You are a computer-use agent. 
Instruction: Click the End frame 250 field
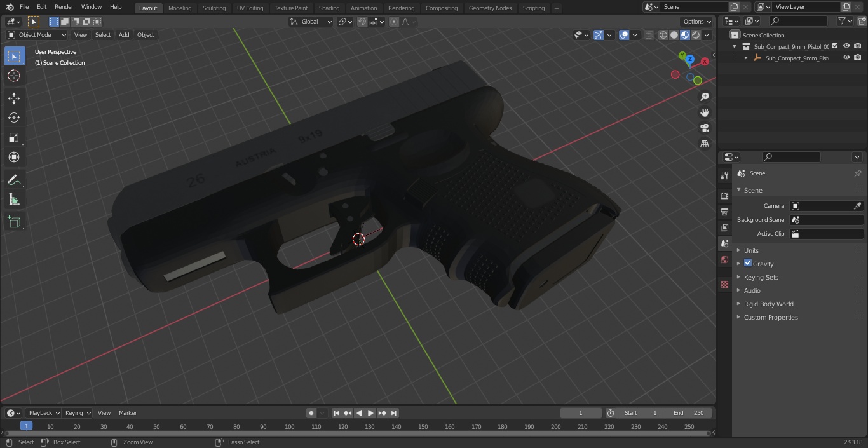pos(689,413)
